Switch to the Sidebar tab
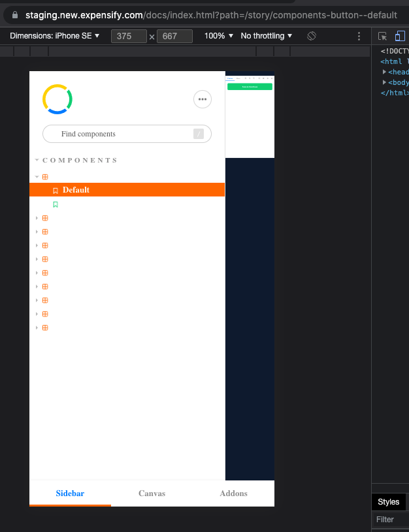The image size is (409, 532). (x=70, y=493)
